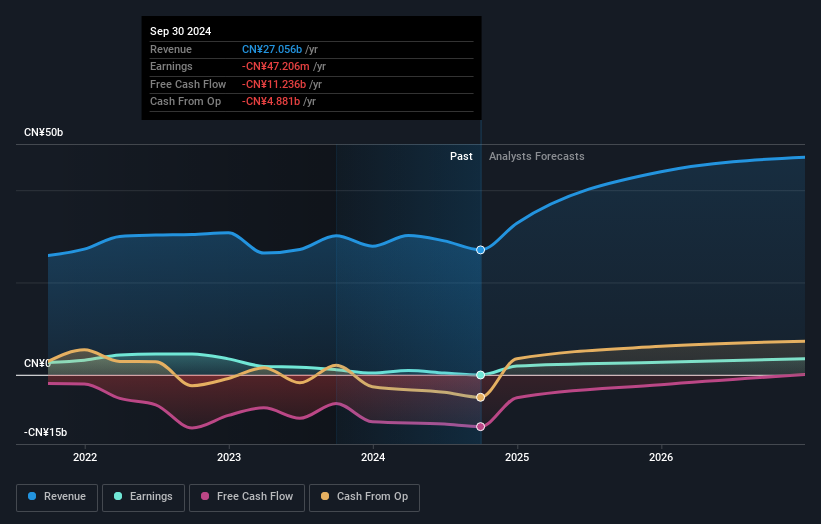The image size is (821, 524).
Task: Toggle the Revenue legend button
Action: click(x=57, y=497)
